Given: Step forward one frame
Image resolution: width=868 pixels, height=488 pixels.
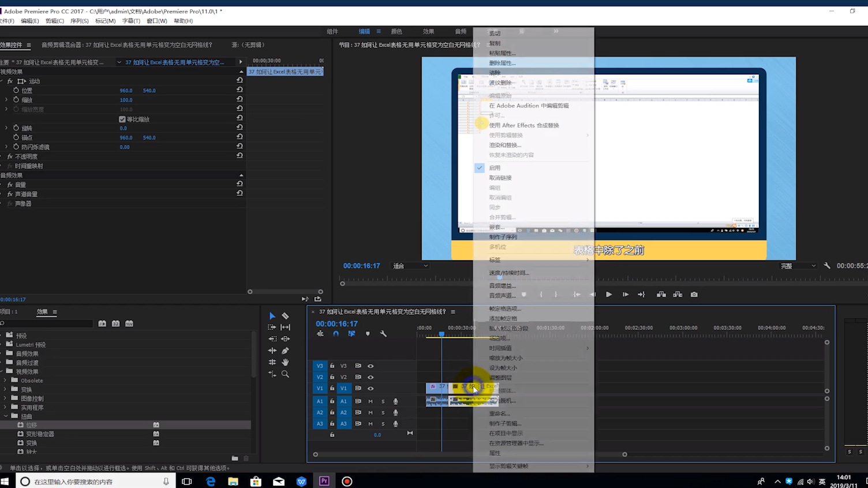Looking at the screenshot, I should [x=625, y=295].
